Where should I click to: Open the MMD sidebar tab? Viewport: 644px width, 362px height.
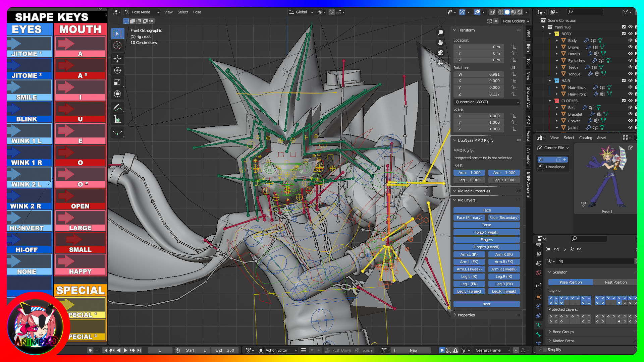click(x=528, y=120)
